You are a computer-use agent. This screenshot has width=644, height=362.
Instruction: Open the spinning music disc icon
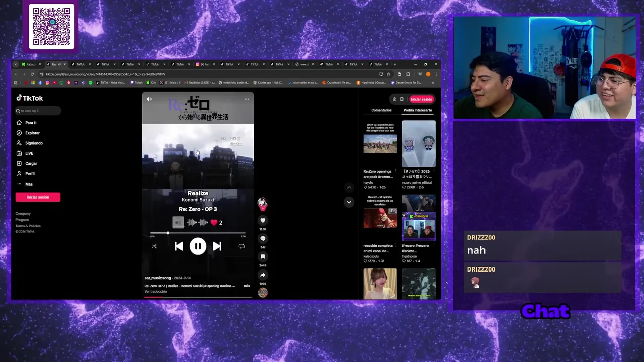pos(263,293)
